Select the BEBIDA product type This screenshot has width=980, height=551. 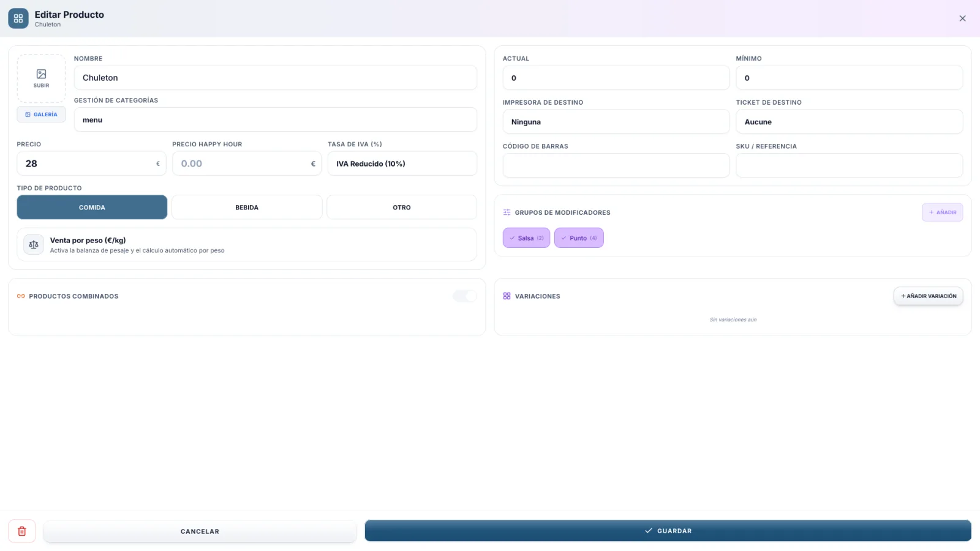[x=247, y=208]
